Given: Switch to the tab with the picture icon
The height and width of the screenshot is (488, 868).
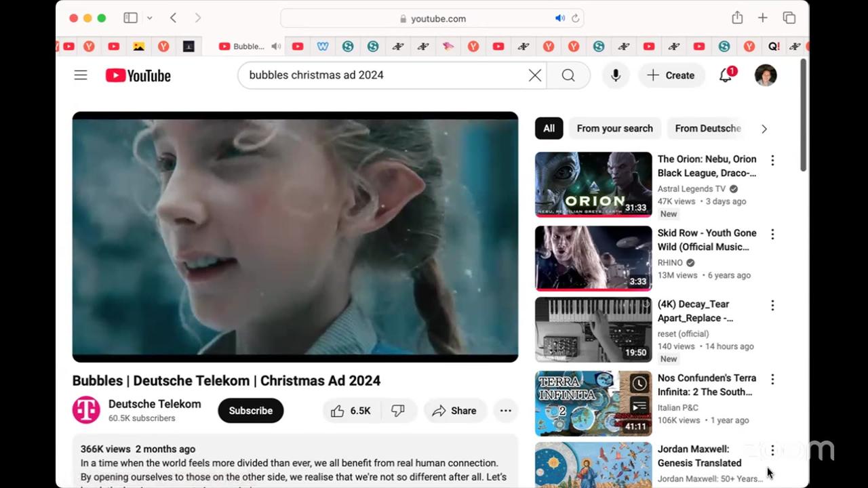Looking at the screenshot, I should click(138, 47).
